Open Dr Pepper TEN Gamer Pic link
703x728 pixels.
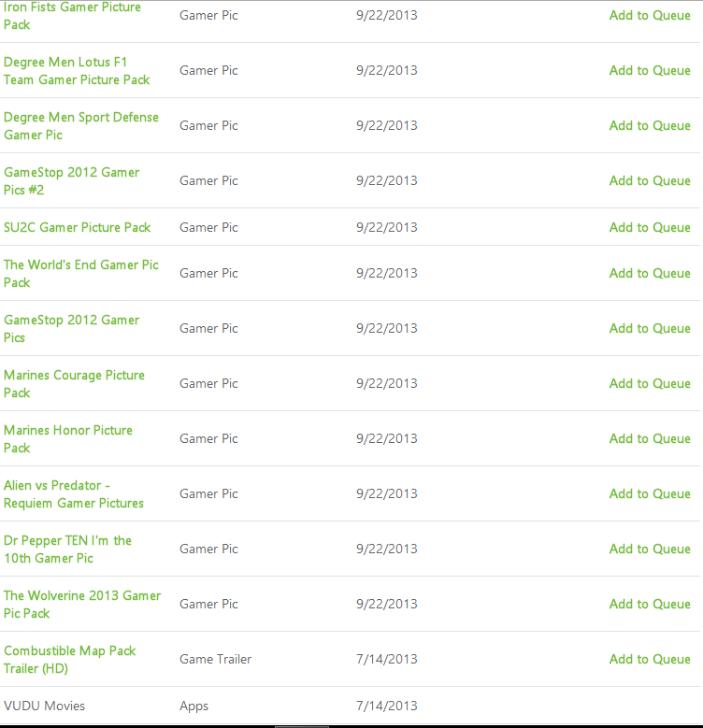[x=68, y=550]
